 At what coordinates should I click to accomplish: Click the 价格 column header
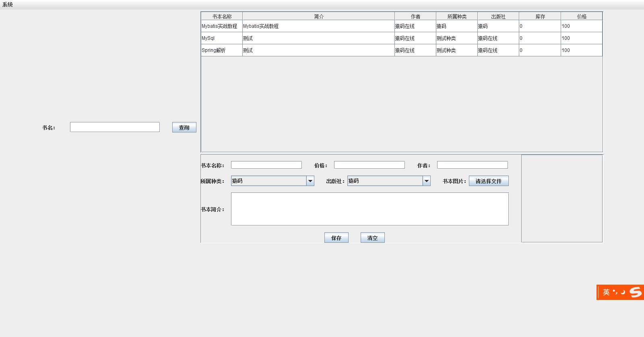pos(582,17)
